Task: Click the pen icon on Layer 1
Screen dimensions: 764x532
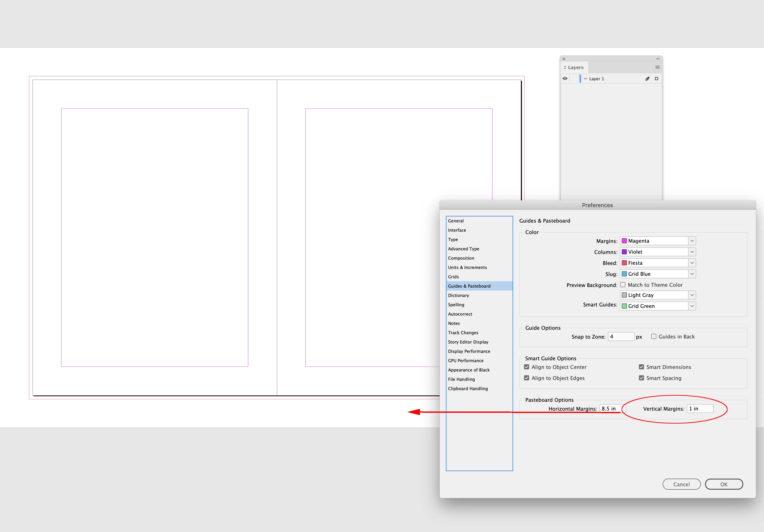Action: [647, 79]
